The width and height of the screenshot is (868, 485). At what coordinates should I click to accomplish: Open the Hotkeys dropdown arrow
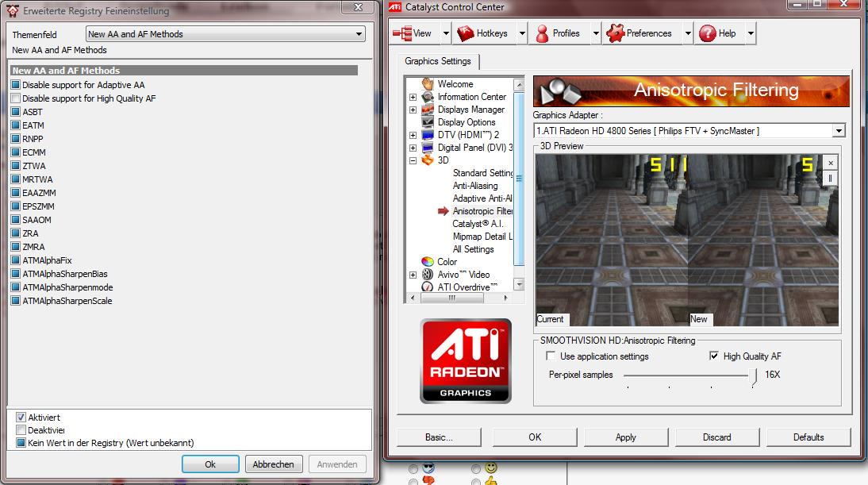pos(522,33)
